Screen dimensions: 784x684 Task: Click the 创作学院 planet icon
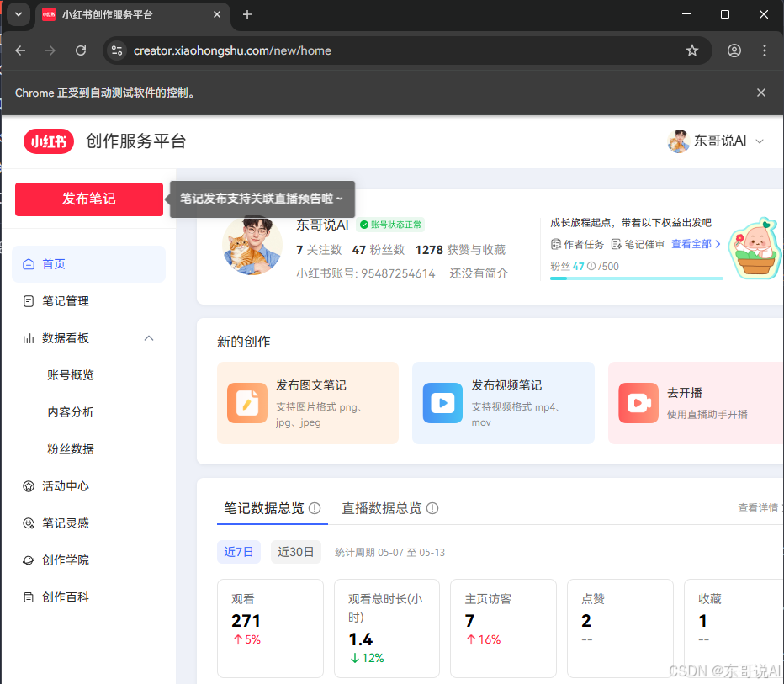coord(29,560)
